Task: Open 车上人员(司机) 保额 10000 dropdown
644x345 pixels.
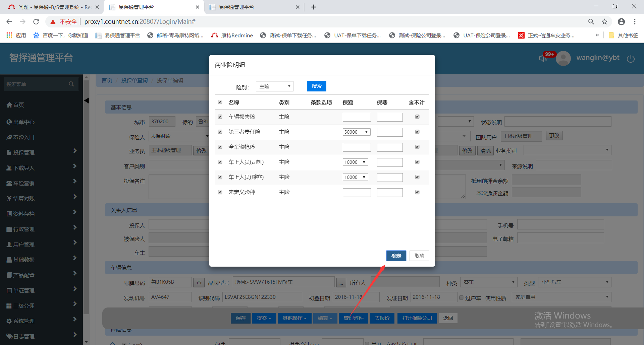Action: tap(355, 162)
